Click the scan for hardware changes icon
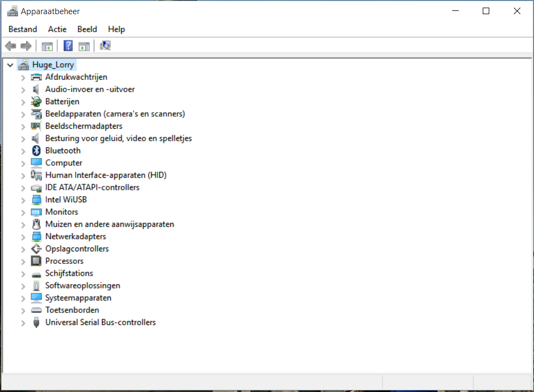Screen dimensions: 534x392 [105, 46]
